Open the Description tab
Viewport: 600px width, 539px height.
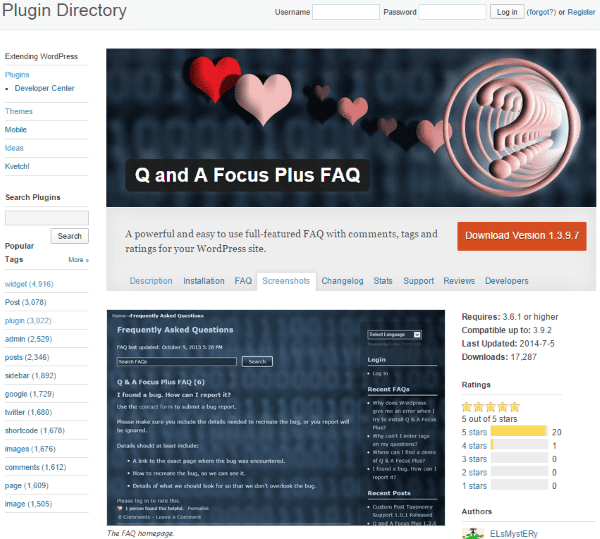tap(151, 281)
